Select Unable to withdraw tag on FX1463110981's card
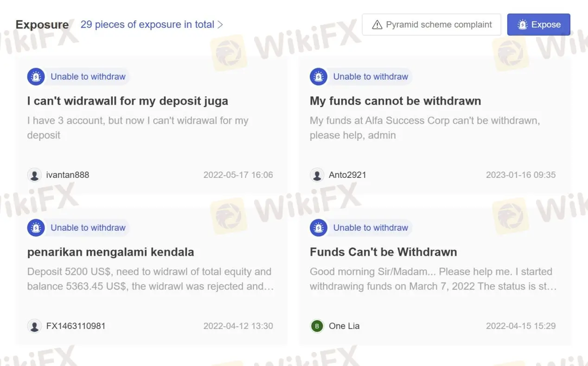The image size is (588, 366). tap(88, 227)
